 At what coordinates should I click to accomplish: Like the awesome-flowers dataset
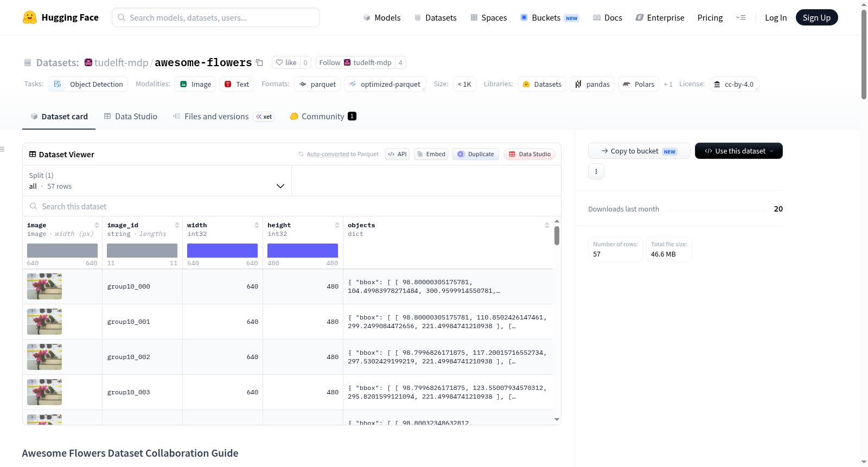pos(286,62)
